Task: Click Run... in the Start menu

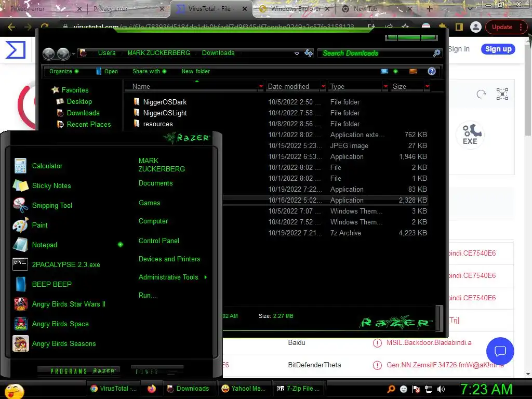Action: [148, 295]
